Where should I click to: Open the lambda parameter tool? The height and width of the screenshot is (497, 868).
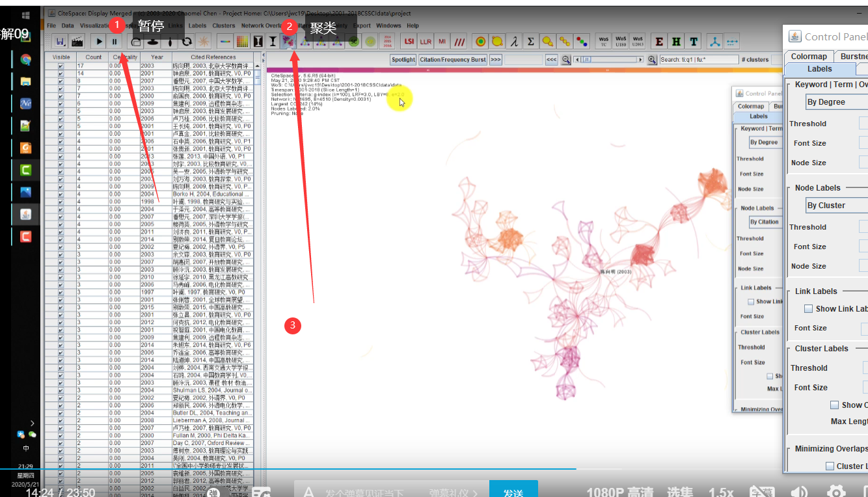(513, 42)
